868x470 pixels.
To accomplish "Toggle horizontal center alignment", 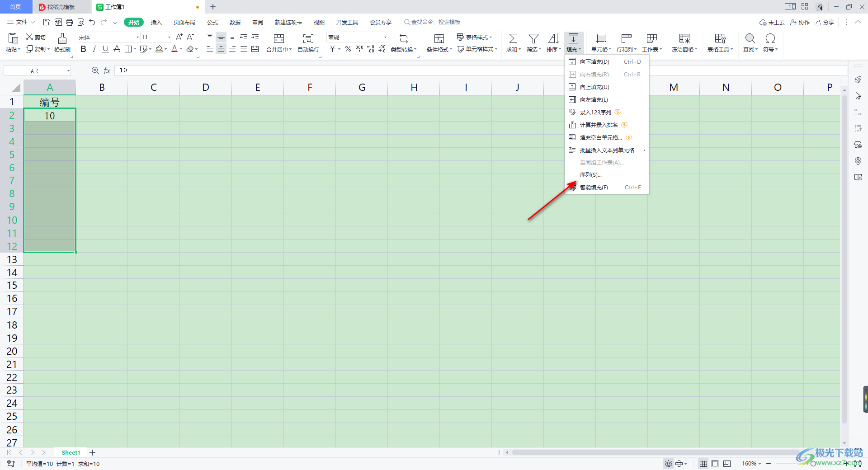I will pos(221,49).
